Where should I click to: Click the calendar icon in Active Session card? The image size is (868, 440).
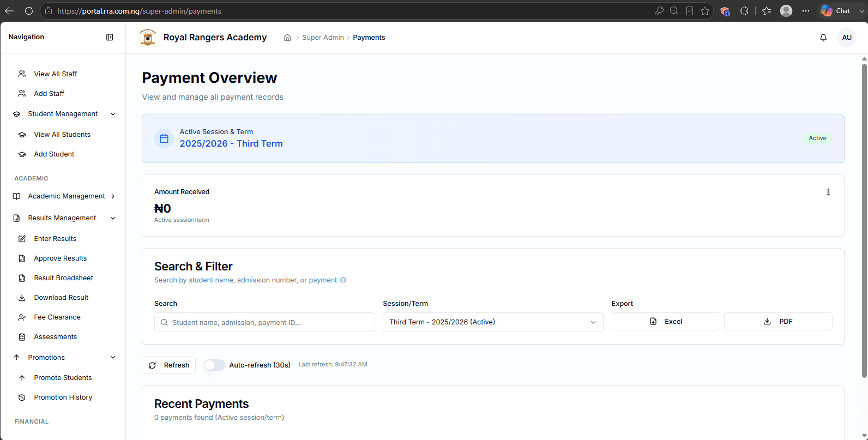click(x=164, y=138)
